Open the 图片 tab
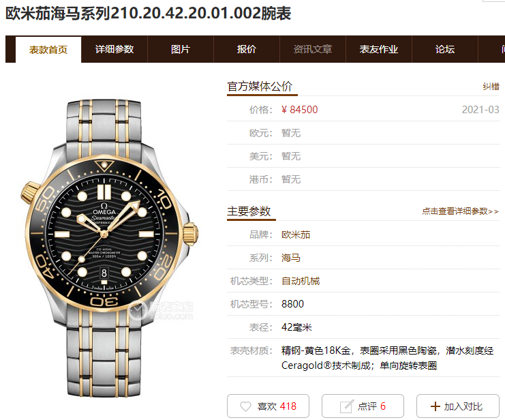Image resolution: width=505 pixels, height=420 pixels. click(x=181, y=49)
